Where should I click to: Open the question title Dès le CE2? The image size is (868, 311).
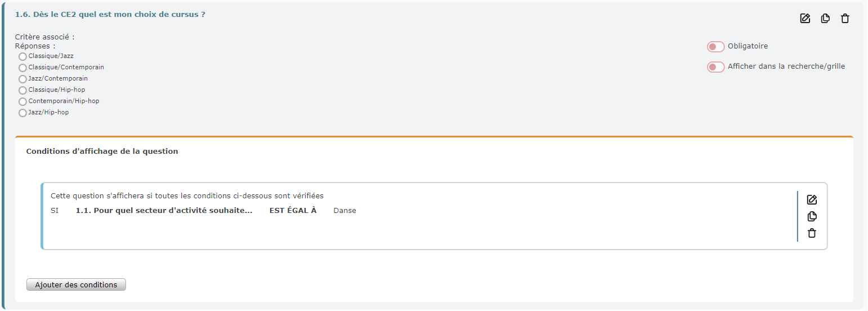pyautogui.click(x=110, y=14)
